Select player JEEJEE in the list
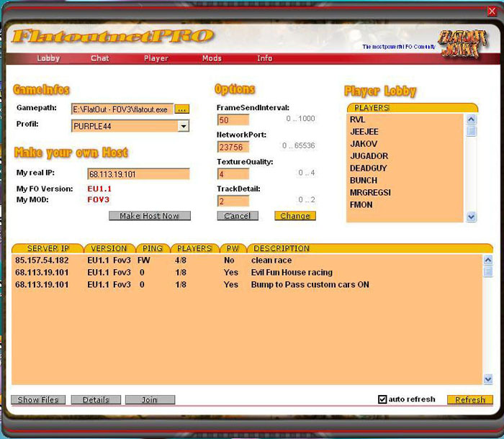This screenshot has height=439, width=504. click(405, 132)
